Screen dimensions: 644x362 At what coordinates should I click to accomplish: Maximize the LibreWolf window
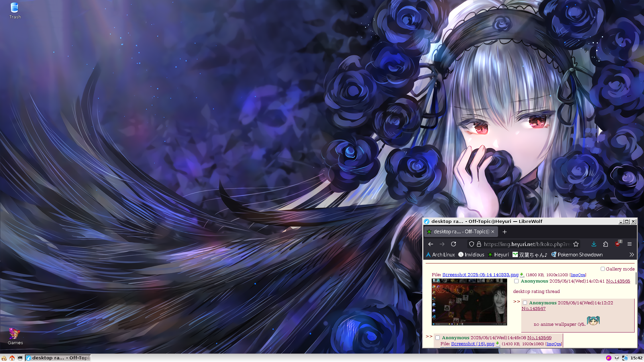[627, 222]
